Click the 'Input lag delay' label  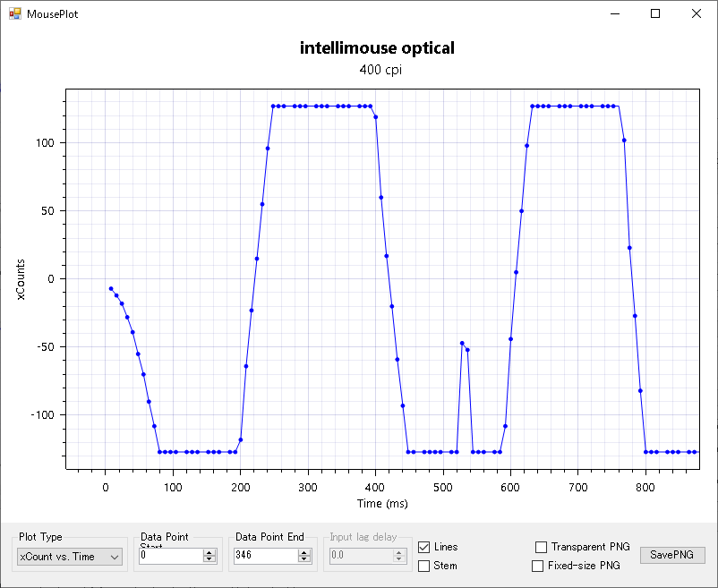[x=363, y=537]
